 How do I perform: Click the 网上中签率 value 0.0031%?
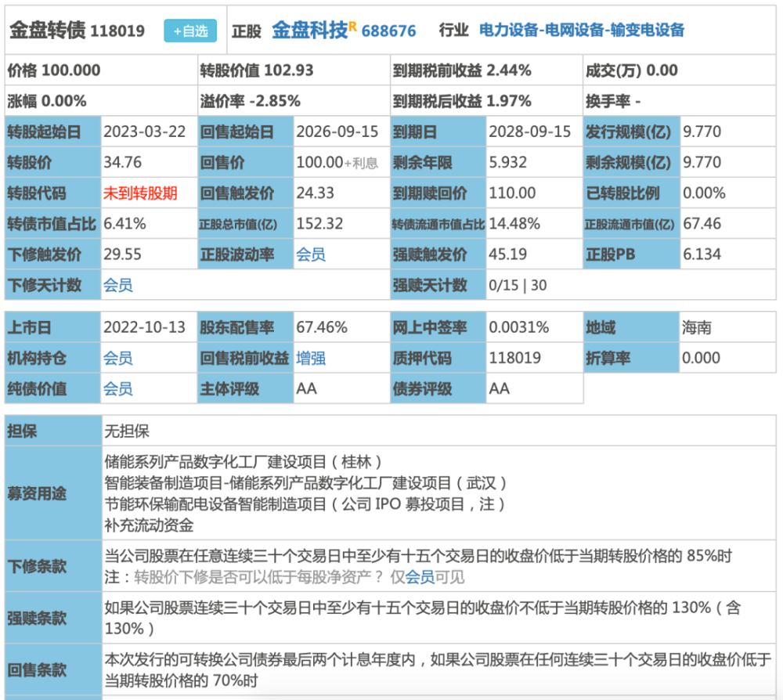coord(519,327)
